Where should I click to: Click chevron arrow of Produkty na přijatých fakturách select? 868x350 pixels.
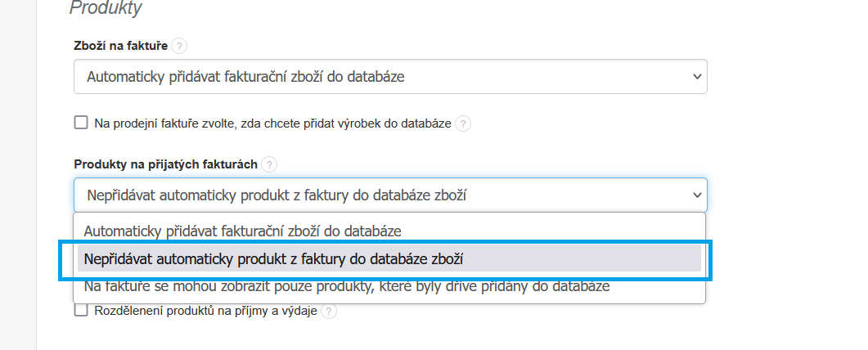pos(697,195)
